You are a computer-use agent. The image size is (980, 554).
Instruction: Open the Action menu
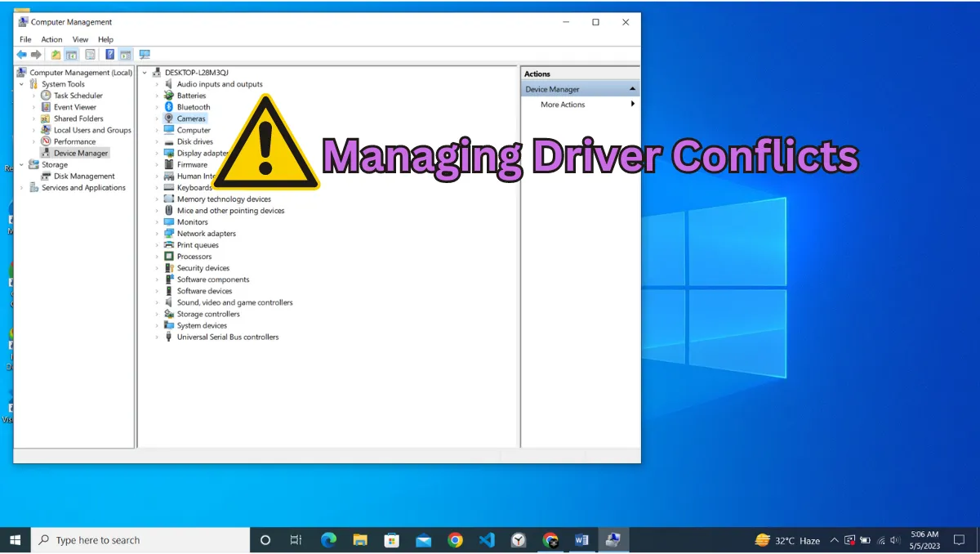pos(51,39)
